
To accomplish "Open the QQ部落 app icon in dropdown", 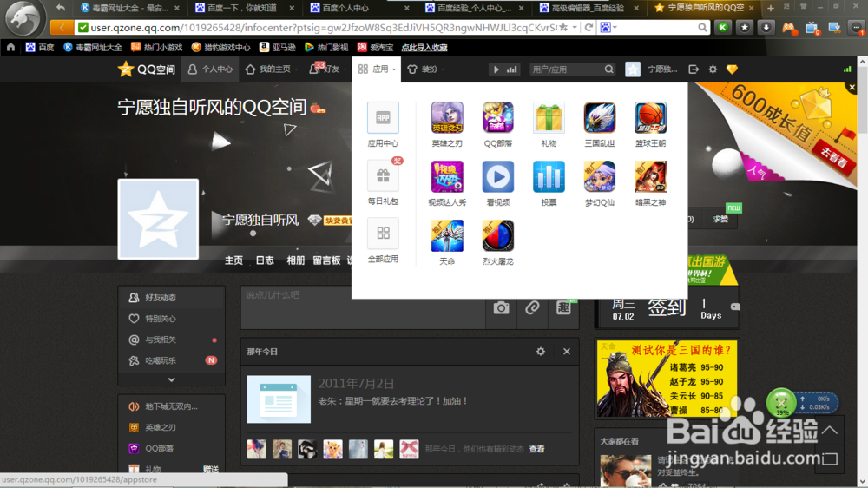I will 497,117.
